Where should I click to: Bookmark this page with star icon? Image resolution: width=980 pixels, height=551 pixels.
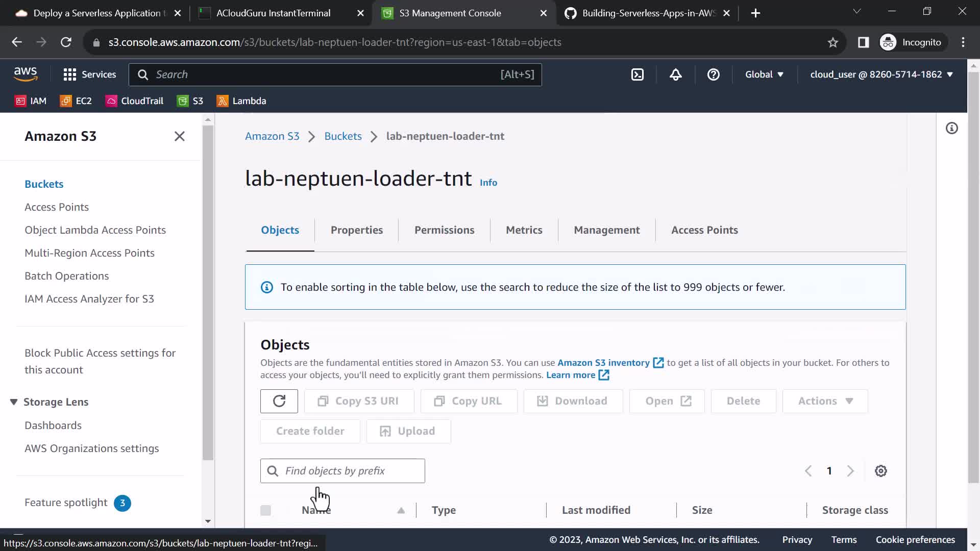[832, 42]
